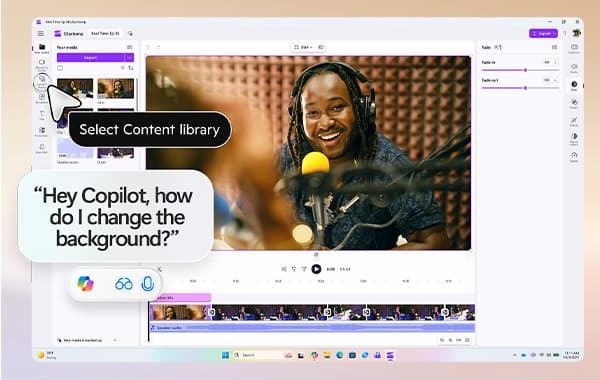The height and width of the screenshot is (380, 600).
Task: Open Templates in the left sidebar
Action: coord(42,98)
